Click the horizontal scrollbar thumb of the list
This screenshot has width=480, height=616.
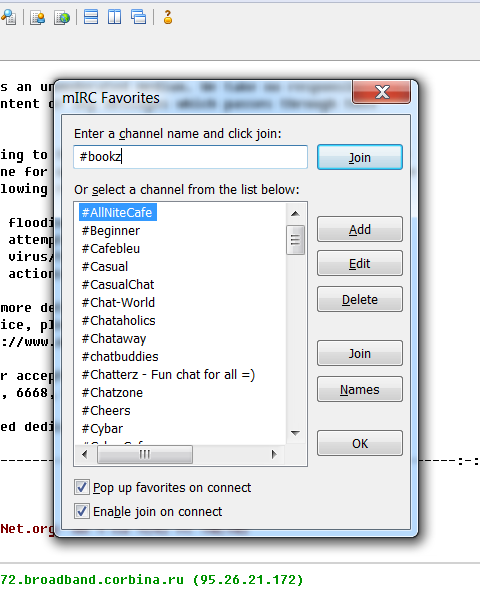click(145, 455)
